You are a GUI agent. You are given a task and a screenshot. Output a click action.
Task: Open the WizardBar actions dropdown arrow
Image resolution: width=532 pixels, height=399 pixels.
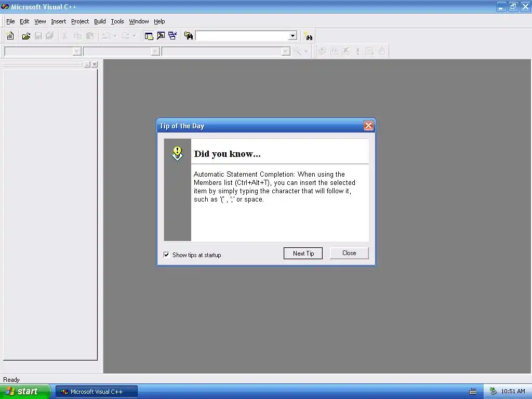pos(306,51)
